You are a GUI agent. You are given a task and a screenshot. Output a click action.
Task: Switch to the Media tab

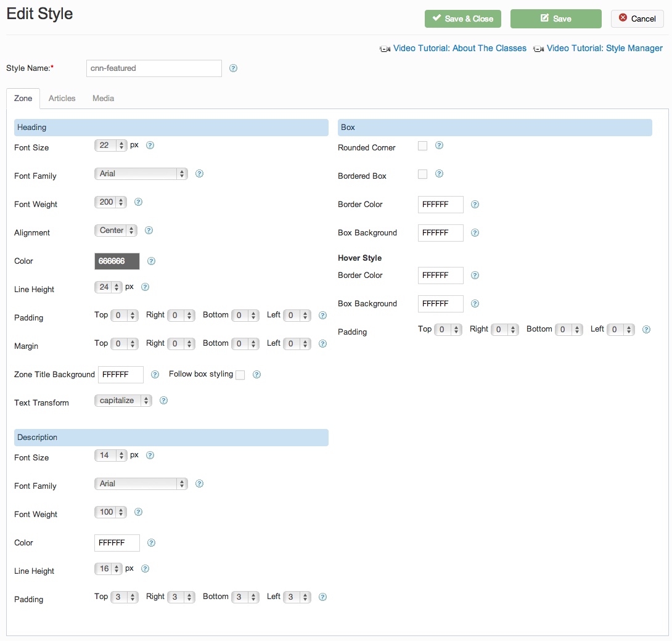point(104,99)
